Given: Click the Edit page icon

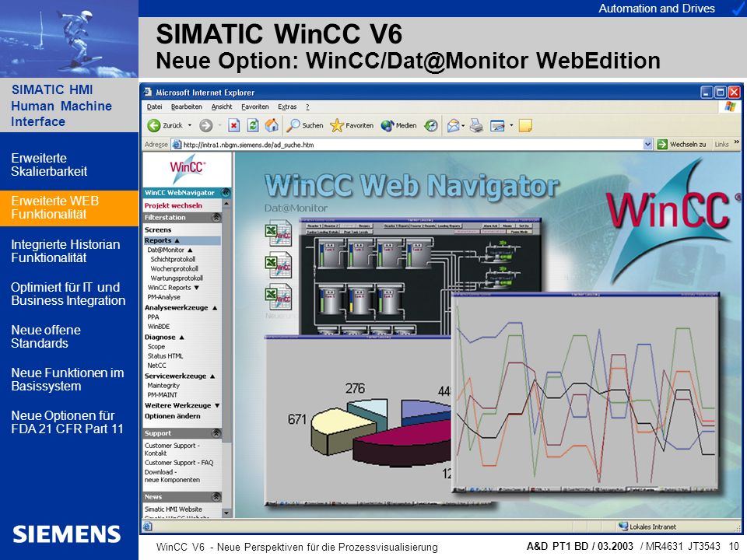Looking at the screenshot, I should tap(497, 126).
